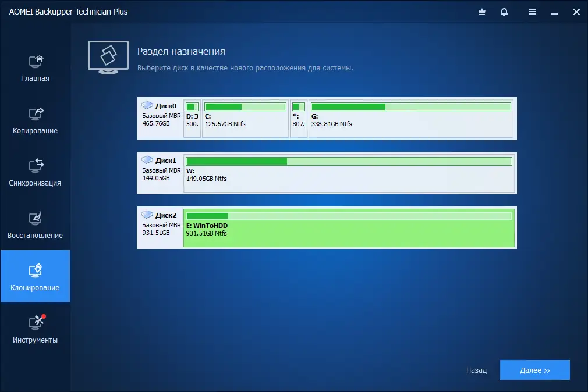Click the Назад back button
The height and width of the screenshot is (392, 588).
pyautogui.click(x=476, y=370)
